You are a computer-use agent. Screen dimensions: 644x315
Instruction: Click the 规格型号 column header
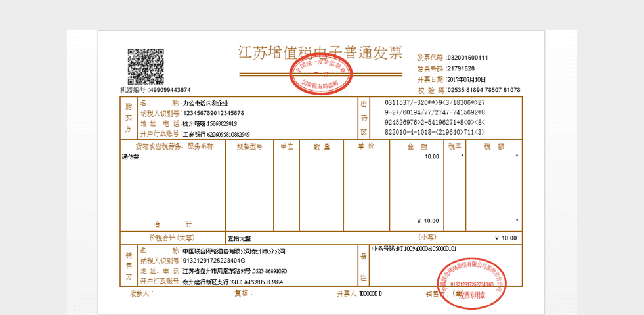pyautogui.click(x=249, y=146)
